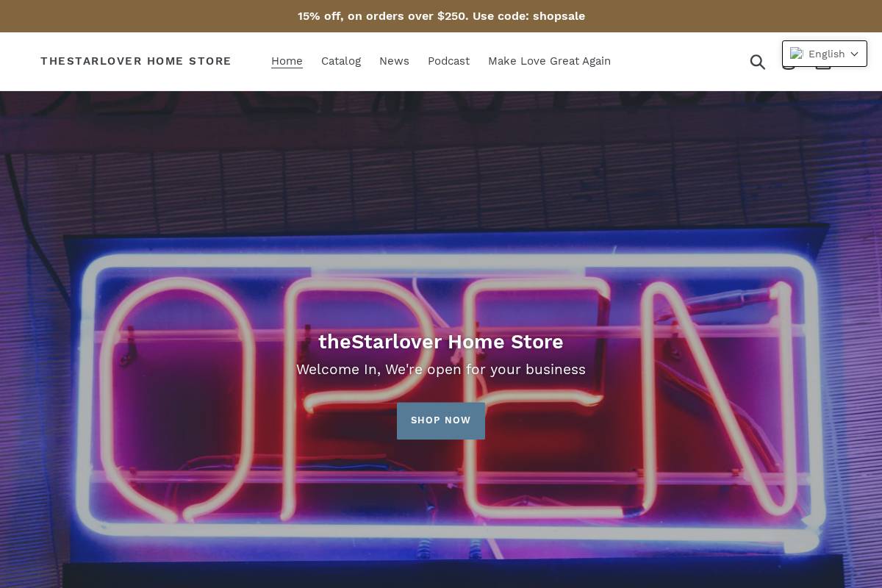This screenshot has height=588, width=882.
Task: Open the Home menu item
Action: tap(287, 61)
